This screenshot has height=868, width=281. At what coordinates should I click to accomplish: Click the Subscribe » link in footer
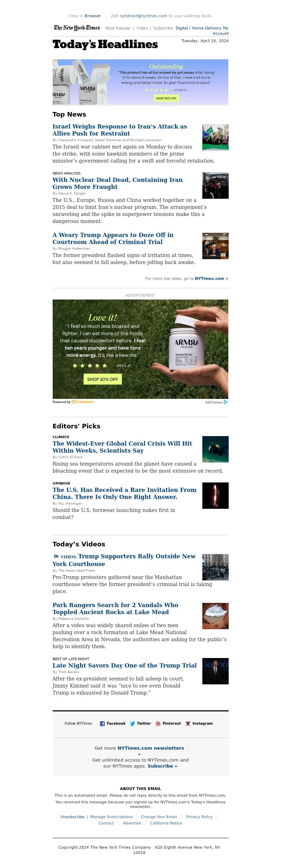(x=162, y=766)
